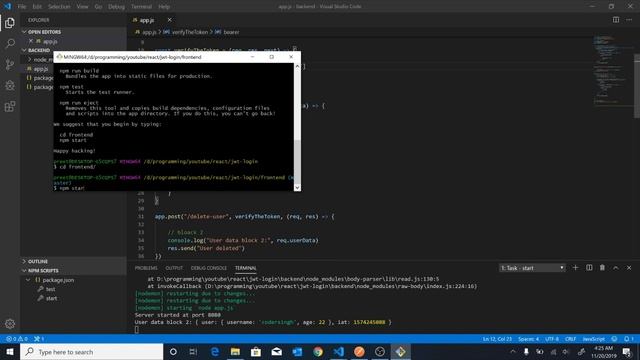Open the File menu

[x=22, y=7]
